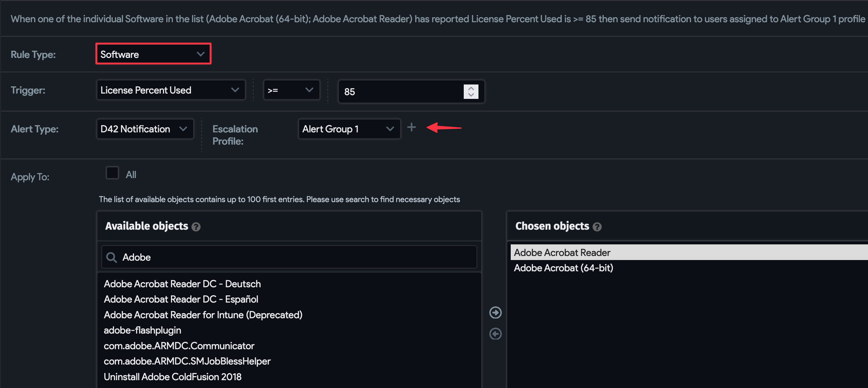Select Adobe Acrobat Reader DC - Español
The image size is (868, 388).
181,299
